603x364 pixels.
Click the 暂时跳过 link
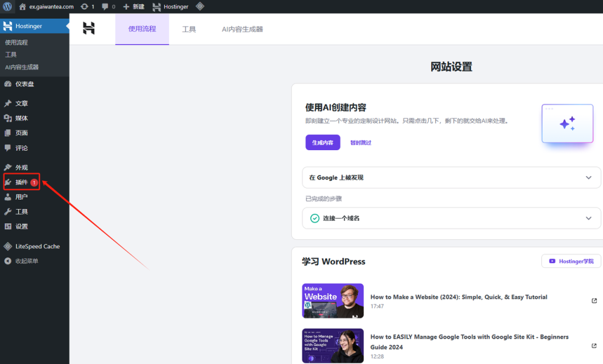[360, 142]
